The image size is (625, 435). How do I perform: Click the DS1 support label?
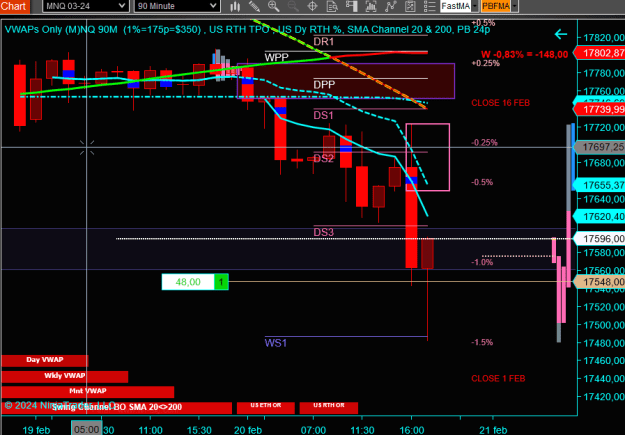coord(323,116)
